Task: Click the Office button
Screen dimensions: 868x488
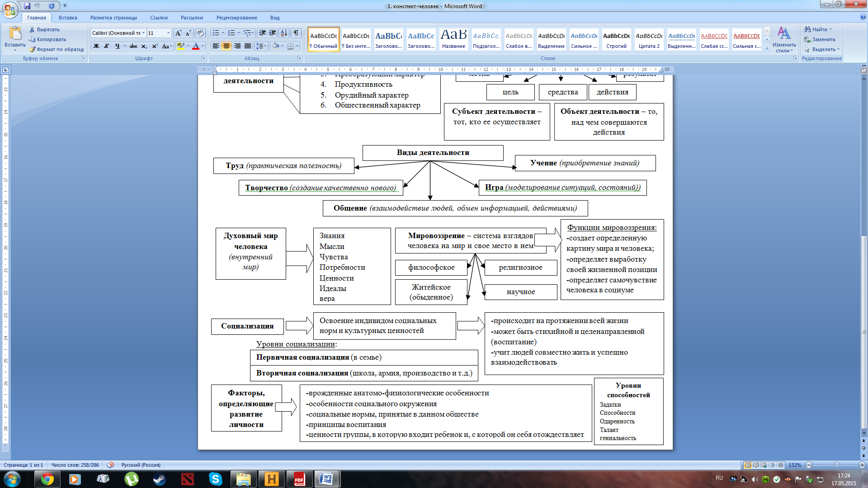Action: 10,9
